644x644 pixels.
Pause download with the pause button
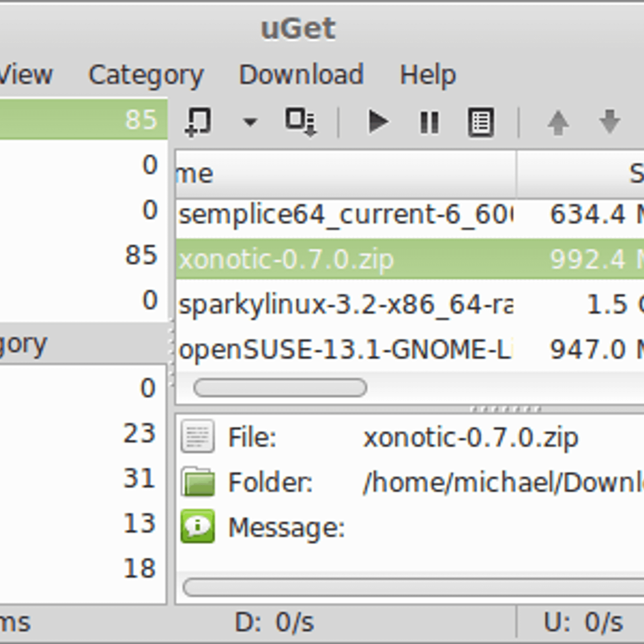tap(429, 122)
